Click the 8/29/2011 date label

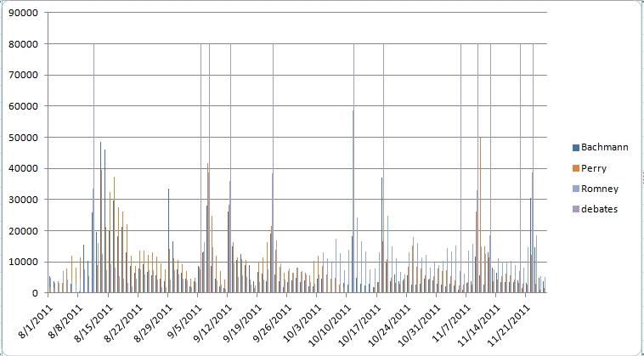pyautogui.click(x=154, y=321)
